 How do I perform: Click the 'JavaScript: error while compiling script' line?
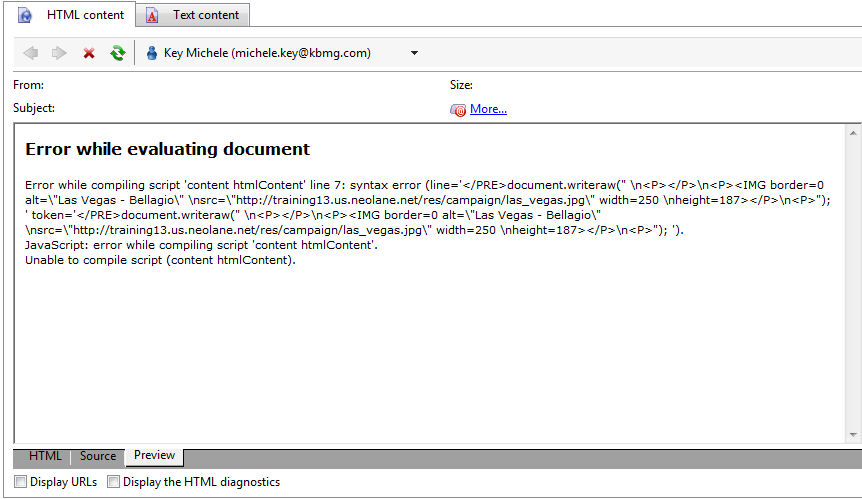[x=201, y=245]
